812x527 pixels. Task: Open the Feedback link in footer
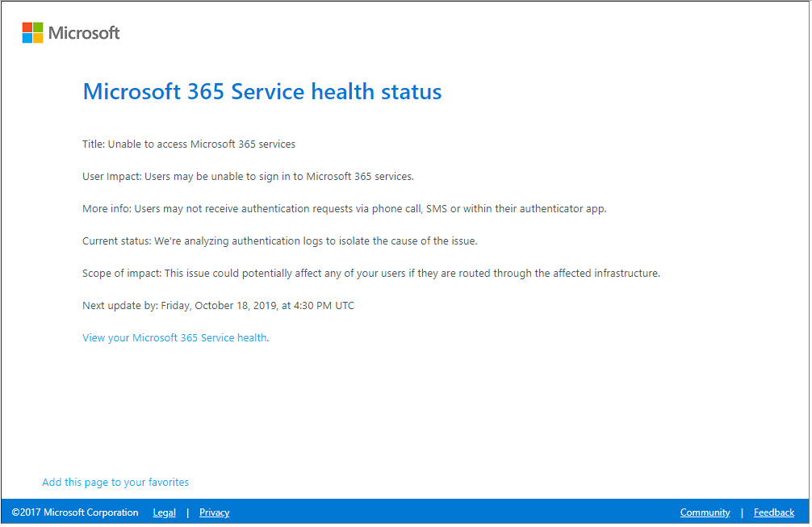click(x=773, y=512)
